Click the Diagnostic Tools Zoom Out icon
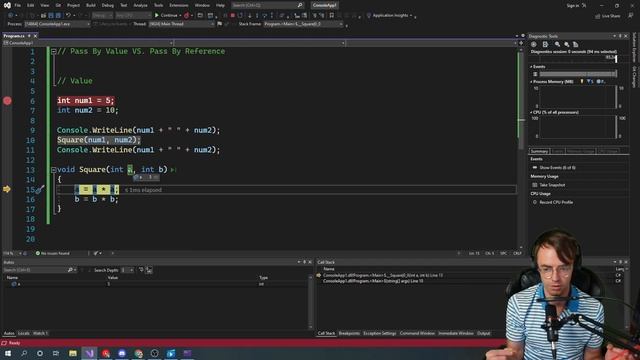This screenshot has width=640, height=360. 567,44
